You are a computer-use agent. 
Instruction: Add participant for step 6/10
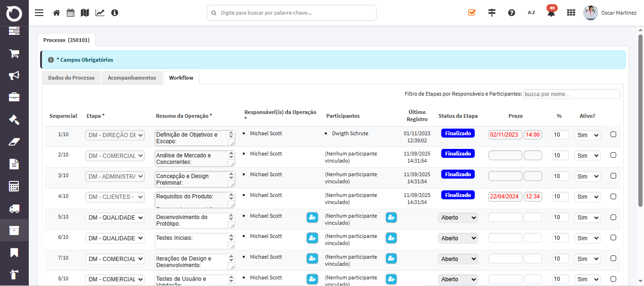click(x=391, y=238)
